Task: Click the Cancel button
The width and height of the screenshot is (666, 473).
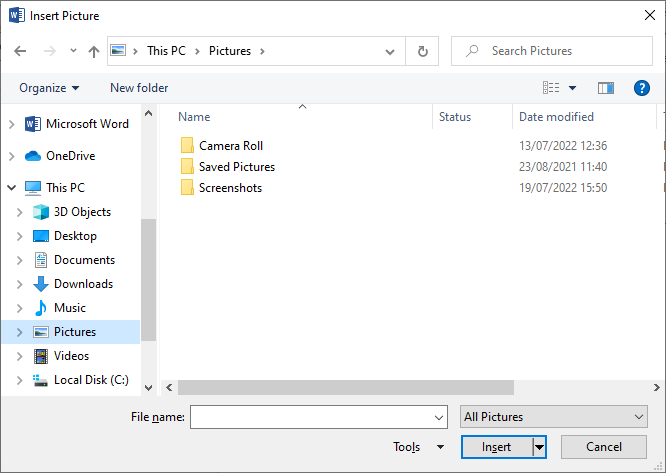Action: (x=604, y=447)
